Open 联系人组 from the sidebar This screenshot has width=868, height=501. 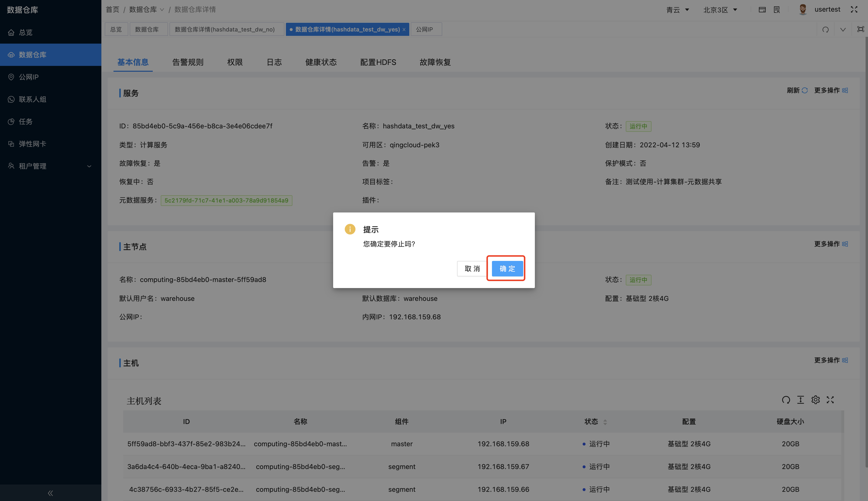[x=33, y=99]
